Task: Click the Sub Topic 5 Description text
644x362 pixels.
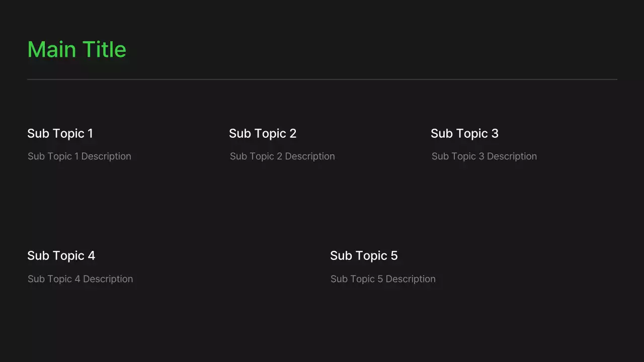Action: tap(383, 279)
